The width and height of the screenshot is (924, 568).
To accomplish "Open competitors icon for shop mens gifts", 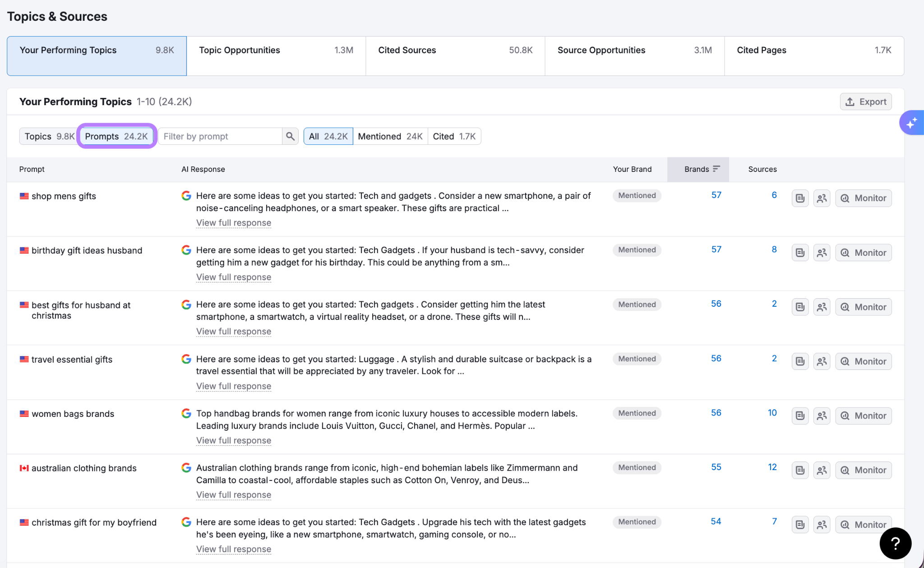I will pos(822,198).
